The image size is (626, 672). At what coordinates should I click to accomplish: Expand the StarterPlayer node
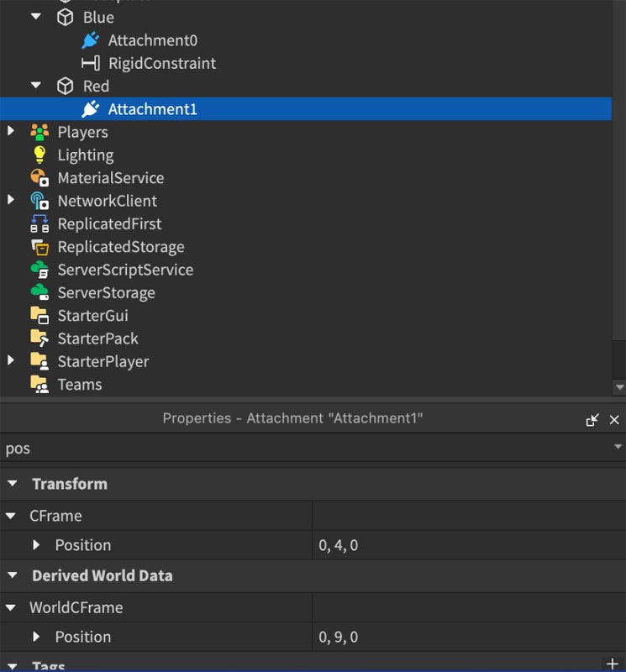click(11, 360)
